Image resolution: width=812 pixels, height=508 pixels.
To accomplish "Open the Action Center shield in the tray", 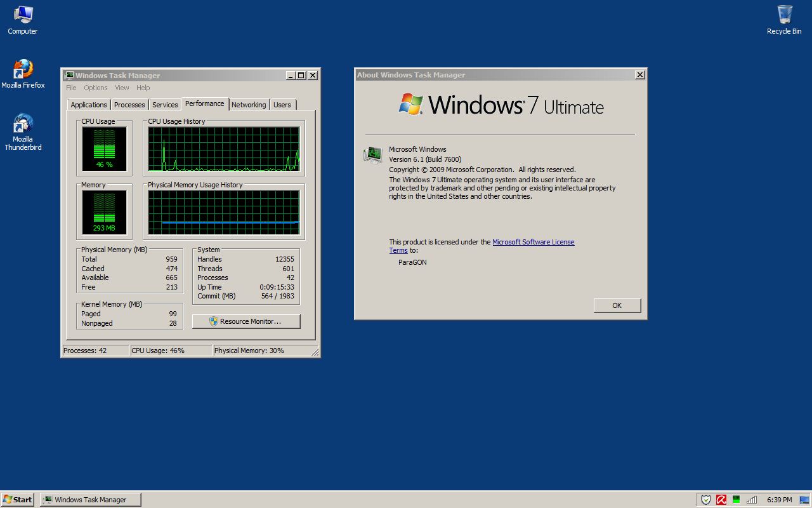I will coord(705,499).
